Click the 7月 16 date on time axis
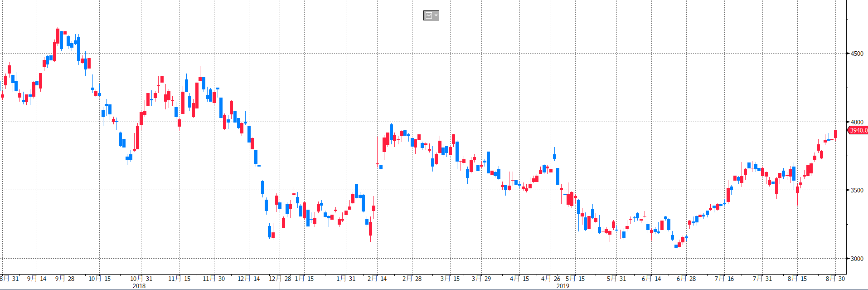 [x=724, y=279]
